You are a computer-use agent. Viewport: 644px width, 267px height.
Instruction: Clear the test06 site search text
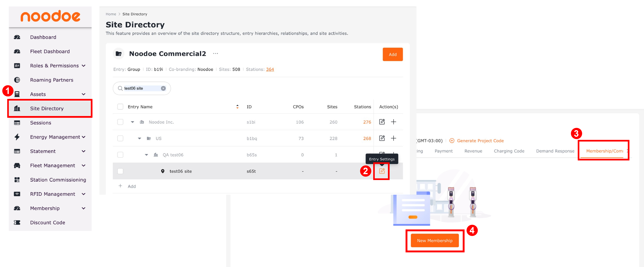pyautogui.click(x=163, y=88)
